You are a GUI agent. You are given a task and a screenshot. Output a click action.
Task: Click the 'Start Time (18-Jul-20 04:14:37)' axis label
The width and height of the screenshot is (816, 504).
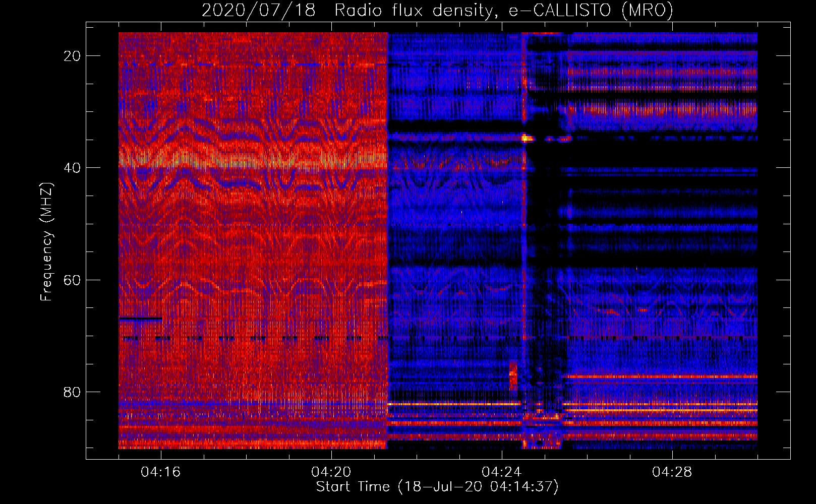click(437, 487)
